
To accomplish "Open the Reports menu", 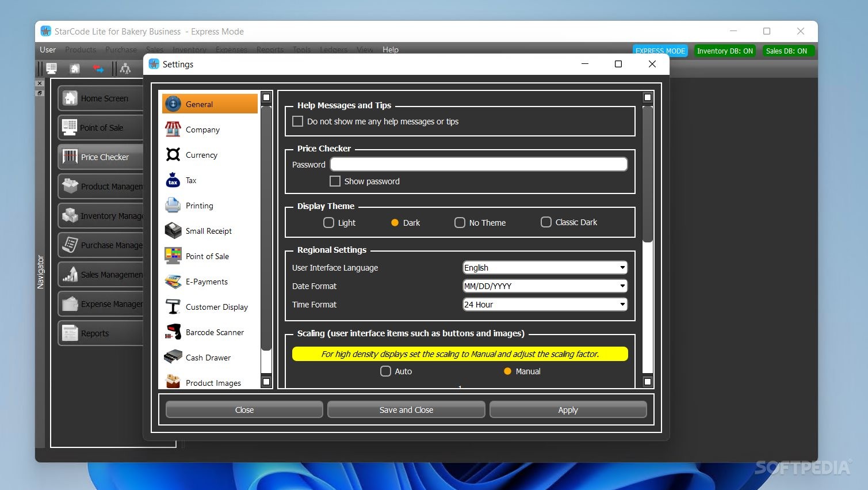I will pos(270,50).
